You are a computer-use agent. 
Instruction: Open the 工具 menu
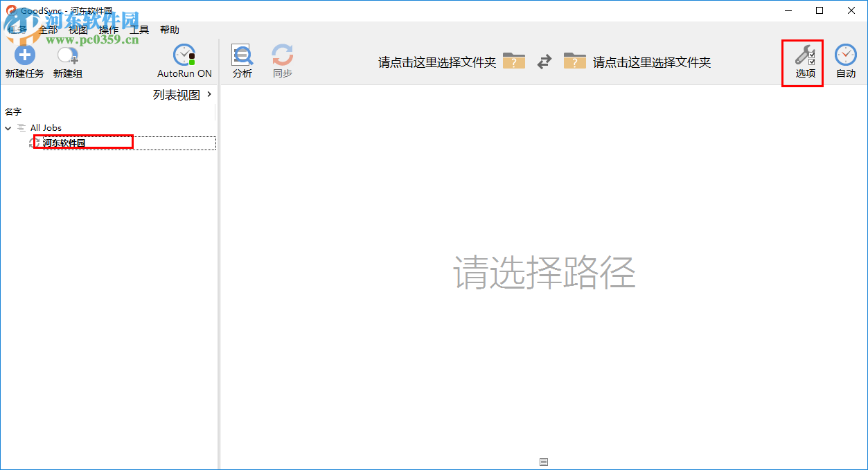(x=139, y=30)
